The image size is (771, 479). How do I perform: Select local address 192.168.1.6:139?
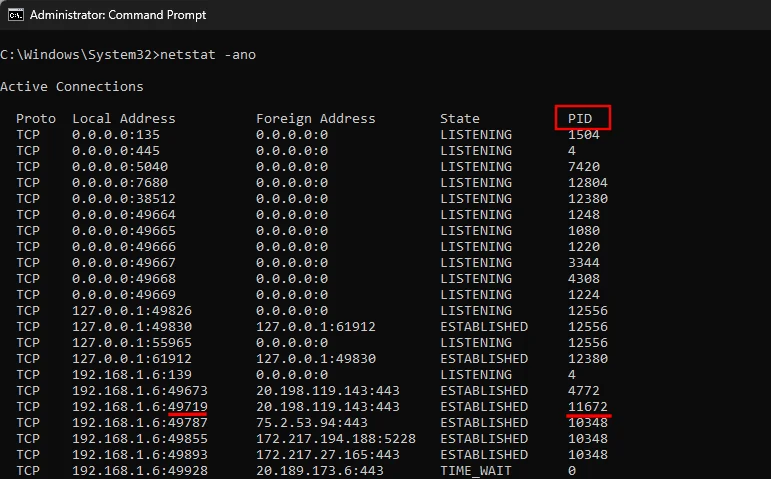click(132, 375)
